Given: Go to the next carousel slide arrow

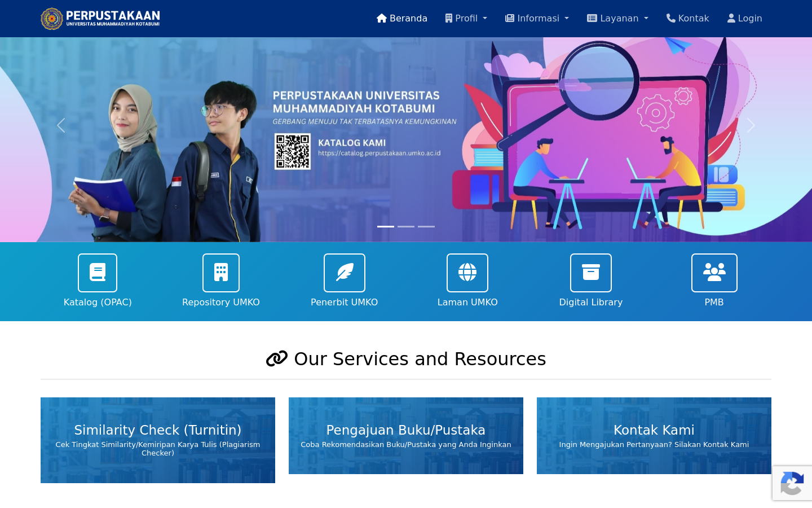Looking at the screenshot, I should (x=751, y=125).
